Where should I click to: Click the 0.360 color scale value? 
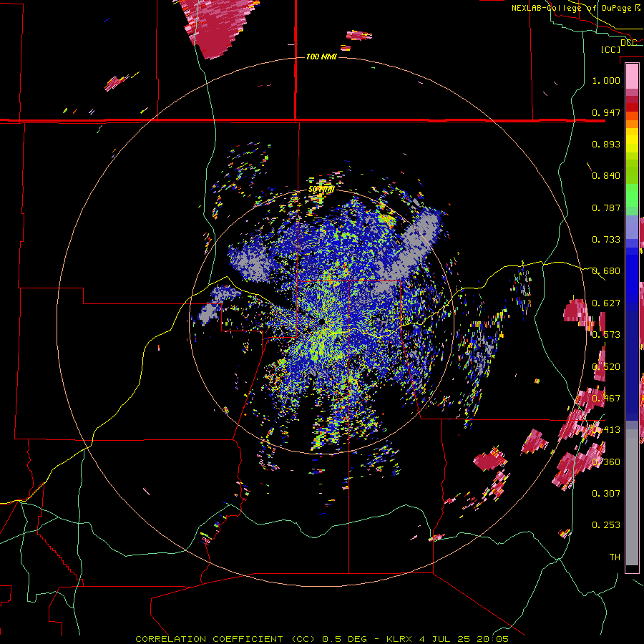tap(606, 462)
